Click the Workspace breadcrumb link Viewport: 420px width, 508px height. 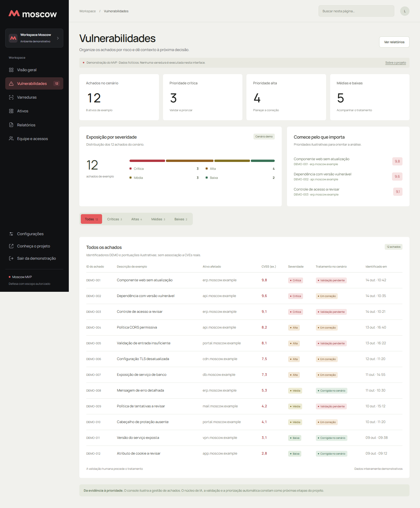point(87,11)
